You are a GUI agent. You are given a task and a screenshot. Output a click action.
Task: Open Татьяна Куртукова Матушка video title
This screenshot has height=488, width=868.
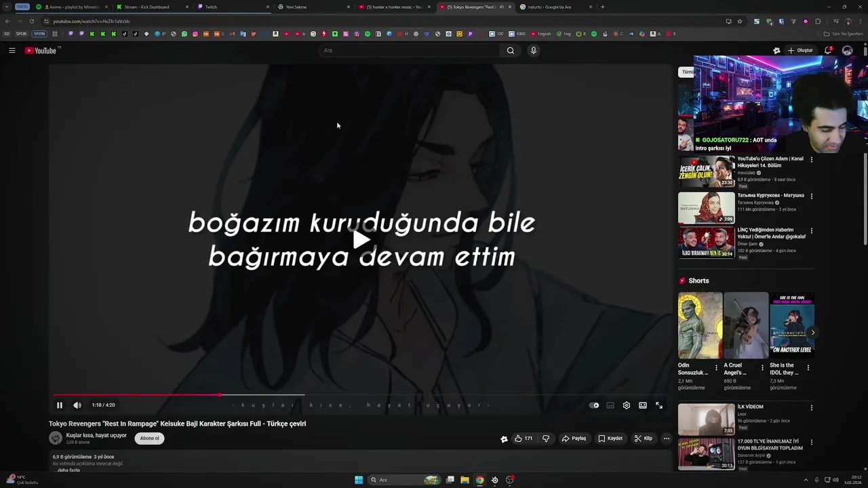[x=770, y=195]
